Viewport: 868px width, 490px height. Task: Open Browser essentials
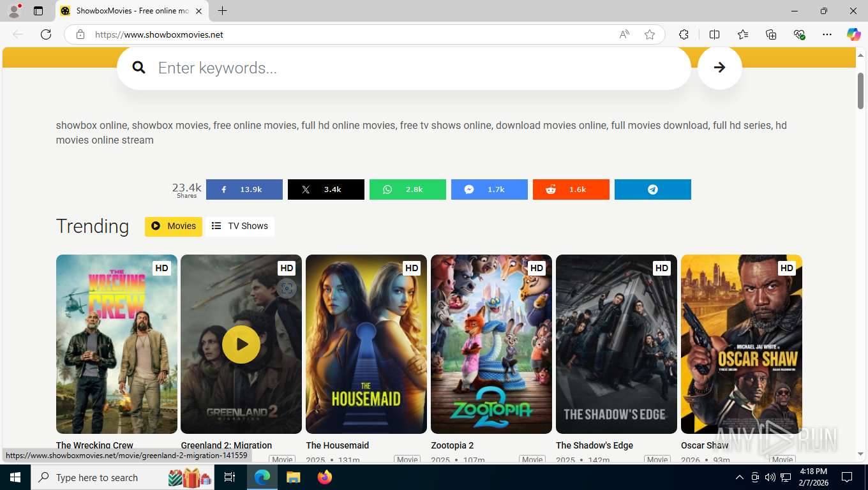pos(799,34)
